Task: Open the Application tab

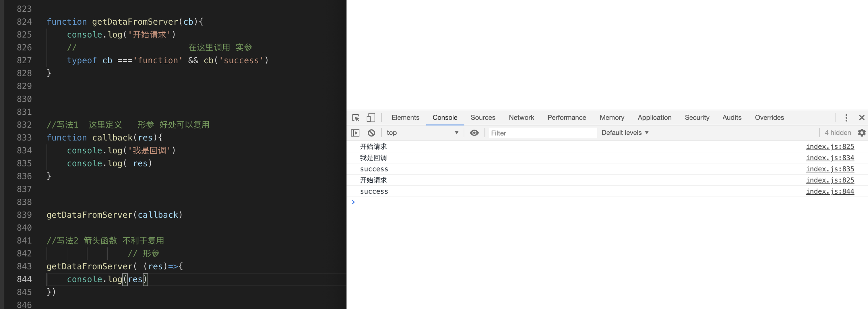Action: tap(654, 118)
